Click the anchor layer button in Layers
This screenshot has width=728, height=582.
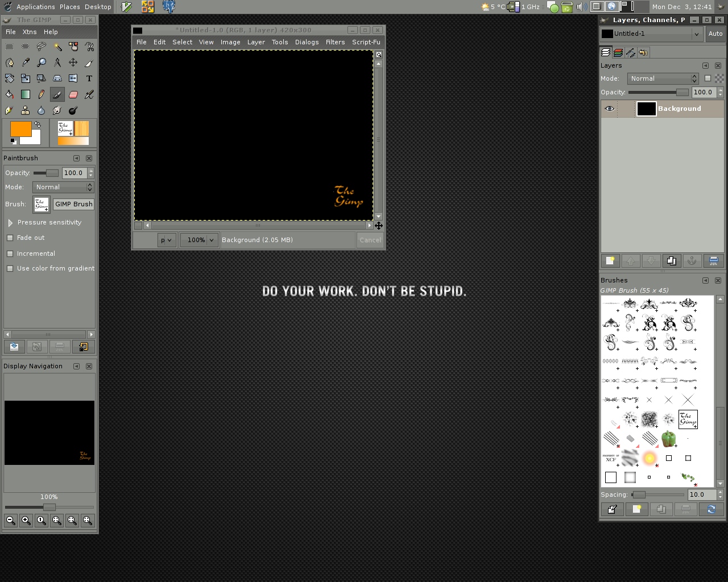tap(692, 261)
